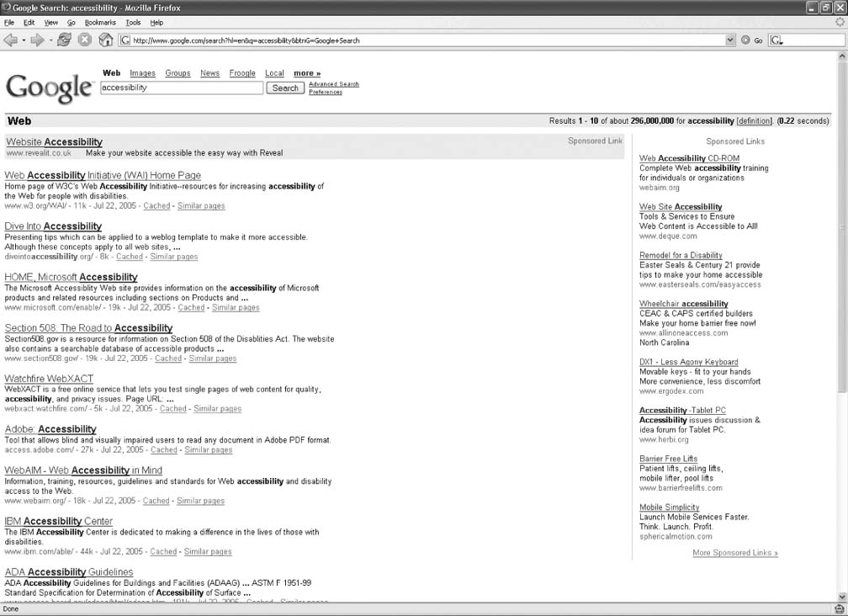The width and height of the screenshot is (848, 616).
Task: Open 'Web Accessibility Initiative (WAI) Home Page' result
Action: tap(103, 175)
